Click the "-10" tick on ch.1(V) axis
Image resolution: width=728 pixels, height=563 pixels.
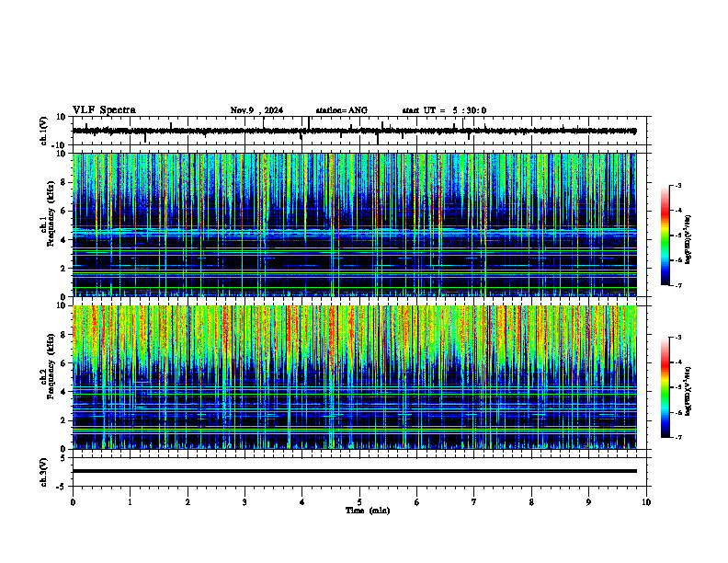point(60,145)
